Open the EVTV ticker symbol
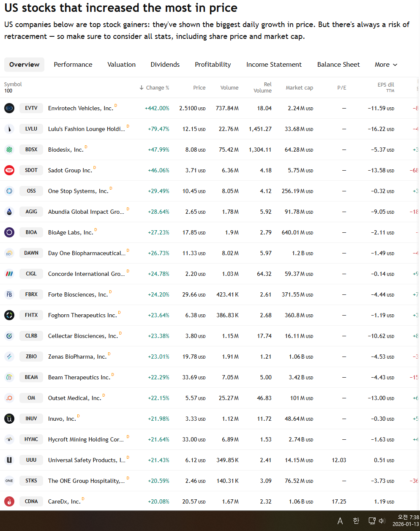 31,108
